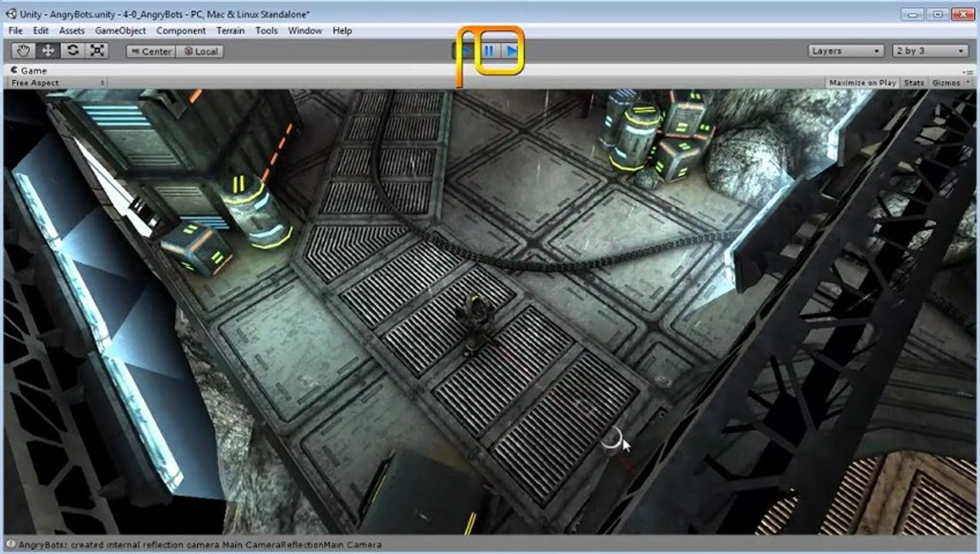Screen dimensions: 980x554
Task: Open the Tools menu
Action: (266, 31)
